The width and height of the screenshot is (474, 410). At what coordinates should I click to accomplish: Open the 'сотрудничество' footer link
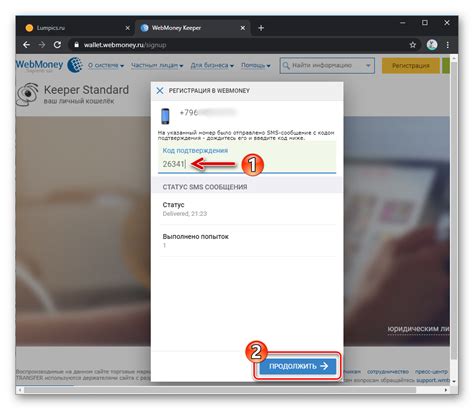[388, 371]
